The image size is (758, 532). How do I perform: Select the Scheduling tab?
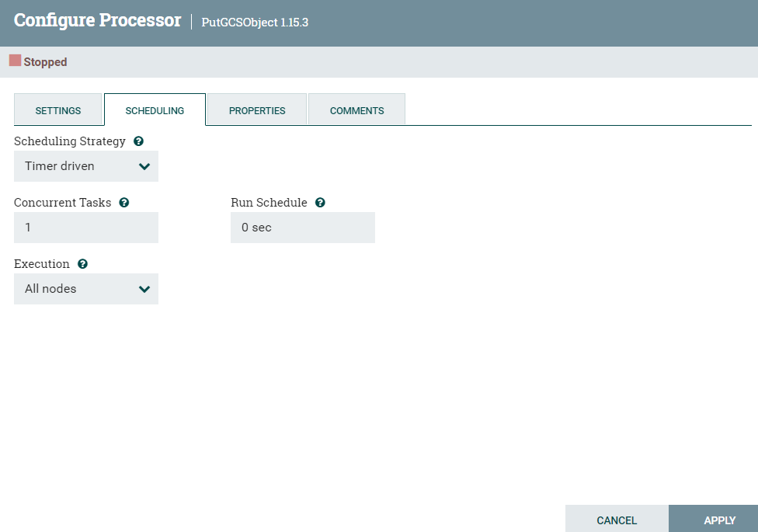coord(155,110)
